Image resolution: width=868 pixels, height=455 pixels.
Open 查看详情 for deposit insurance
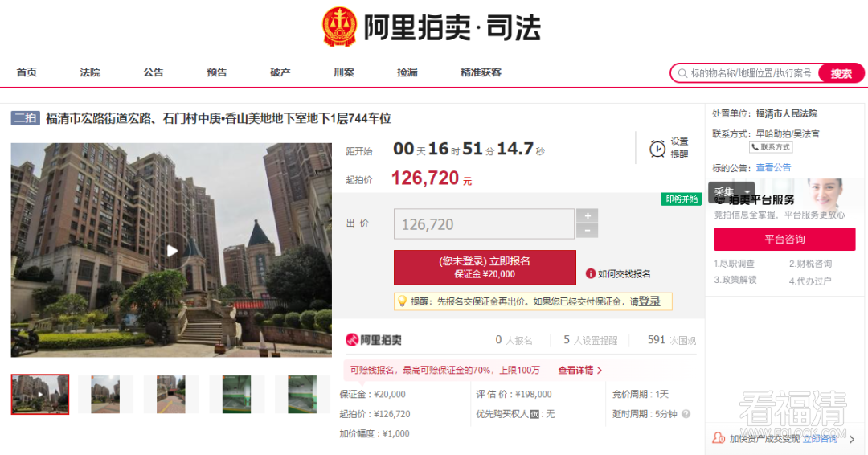[575, 371]
